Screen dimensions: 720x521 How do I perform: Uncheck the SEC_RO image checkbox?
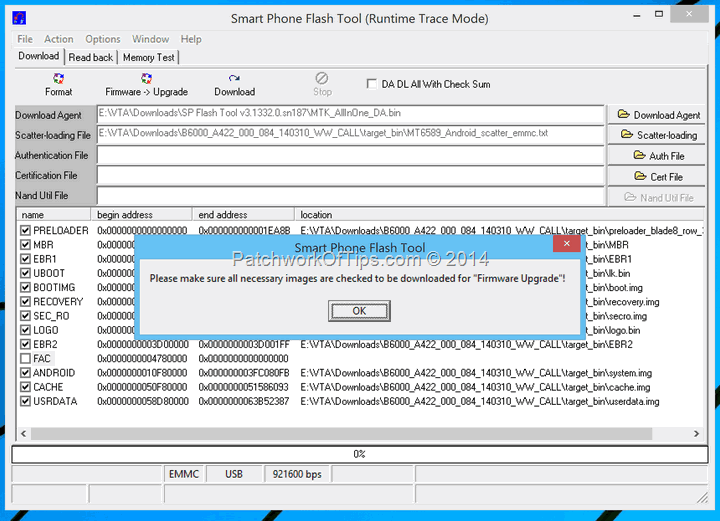(25, 316)
